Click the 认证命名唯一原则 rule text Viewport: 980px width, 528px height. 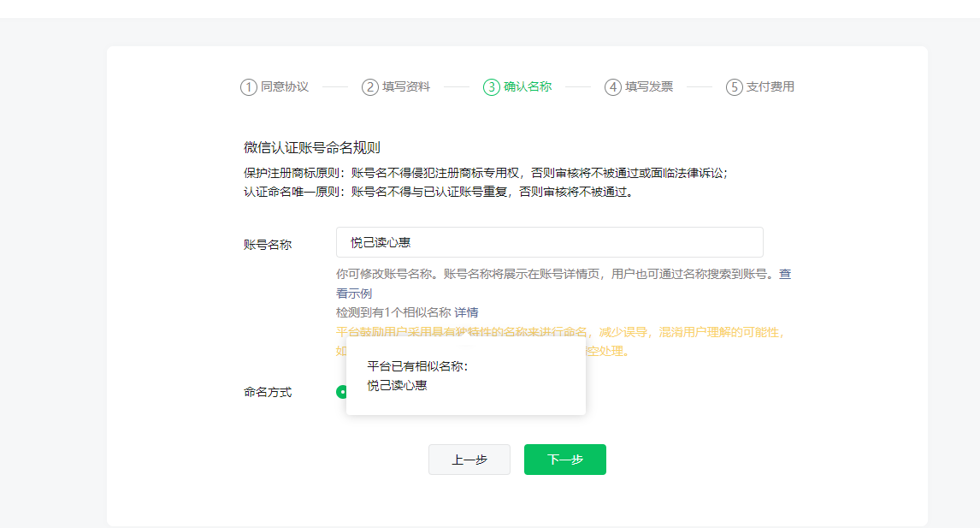tap(440, 192)
